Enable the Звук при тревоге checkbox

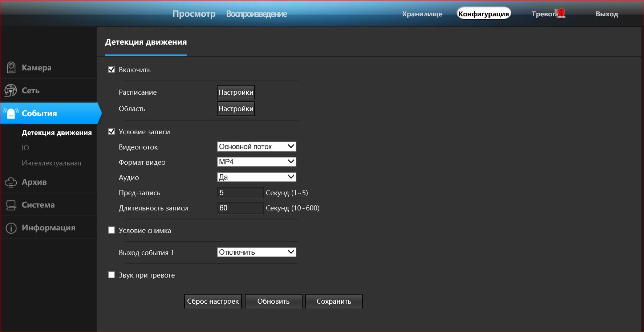112,275
